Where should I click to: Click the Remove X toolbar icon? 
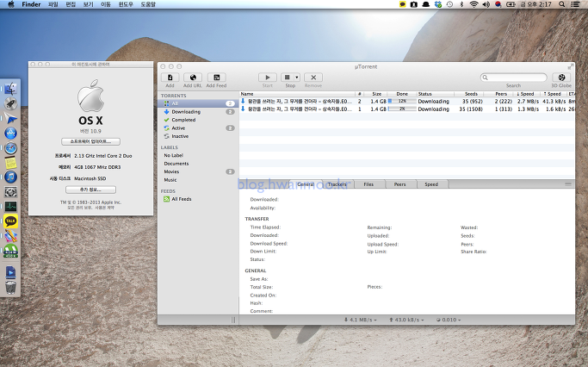click(x=313, y=78)
